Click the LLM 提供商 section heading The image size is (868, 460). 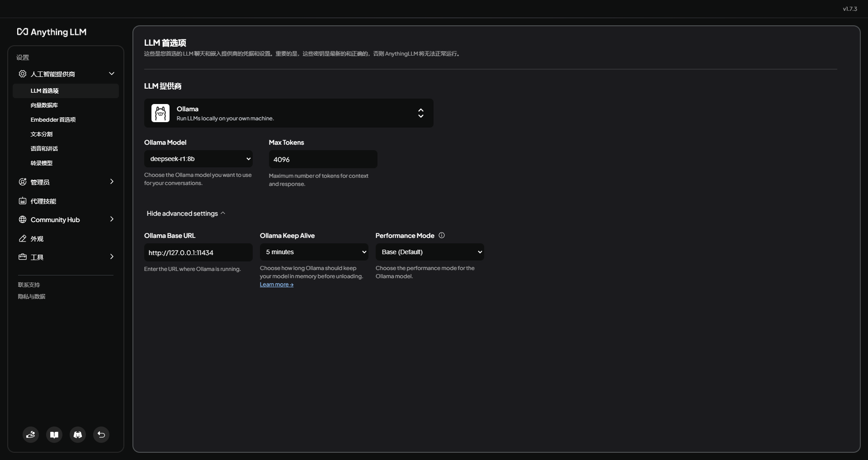(x=163, y=86)
